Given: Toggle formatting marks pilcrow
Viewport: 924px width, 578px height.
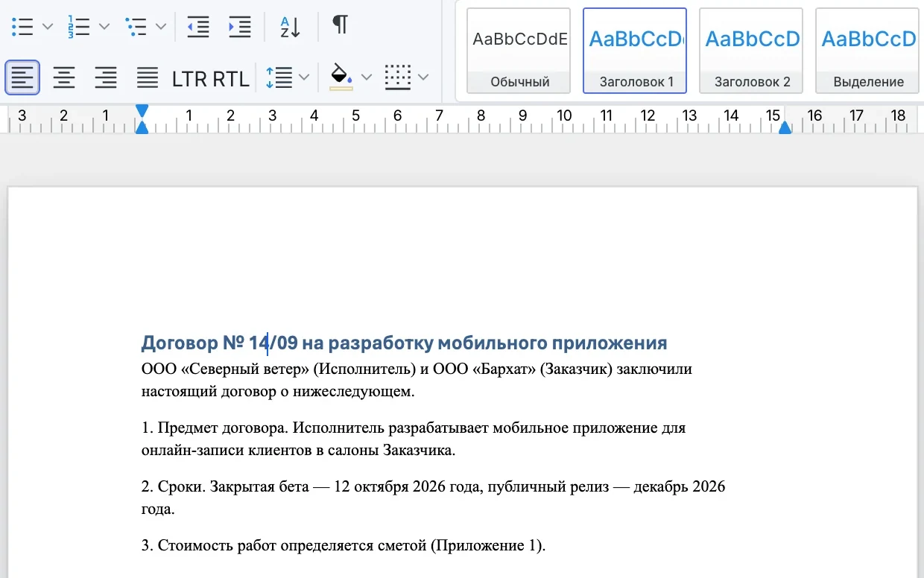Looking at the screenshot, I should point(340,25).
